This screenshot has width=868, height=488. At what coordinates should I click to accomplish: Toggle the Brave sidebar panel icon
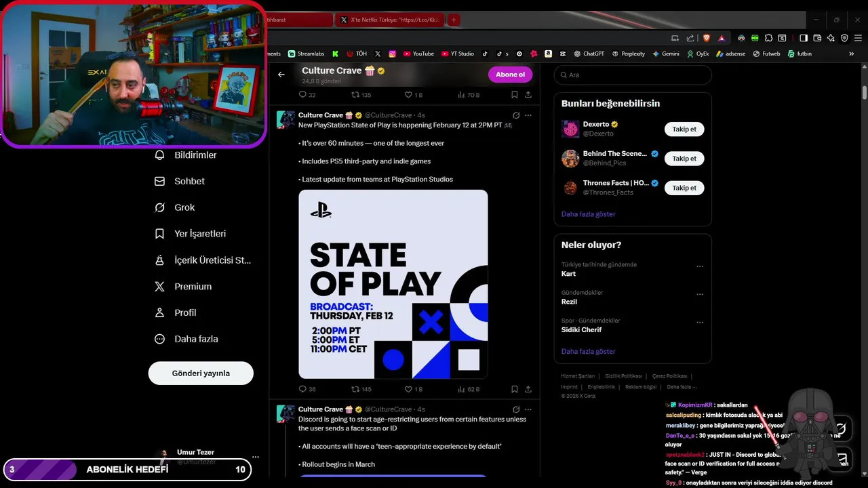(804, 38)
